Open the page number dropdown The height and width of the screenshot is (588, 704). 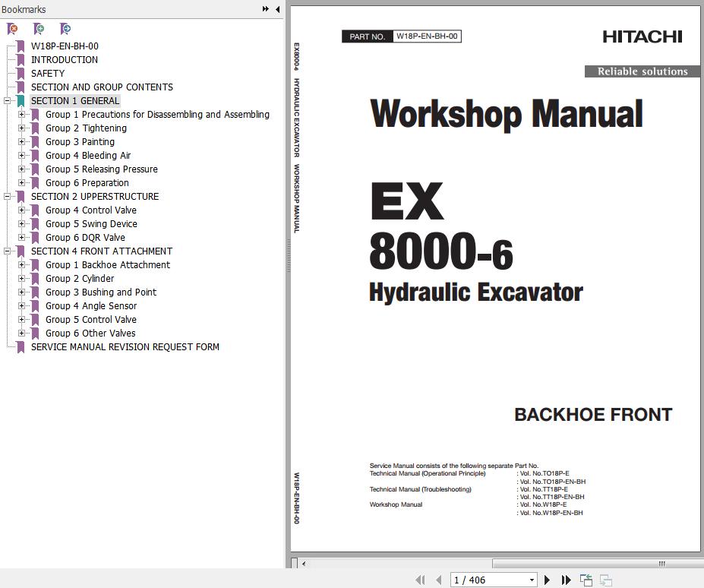pos(532,580)
